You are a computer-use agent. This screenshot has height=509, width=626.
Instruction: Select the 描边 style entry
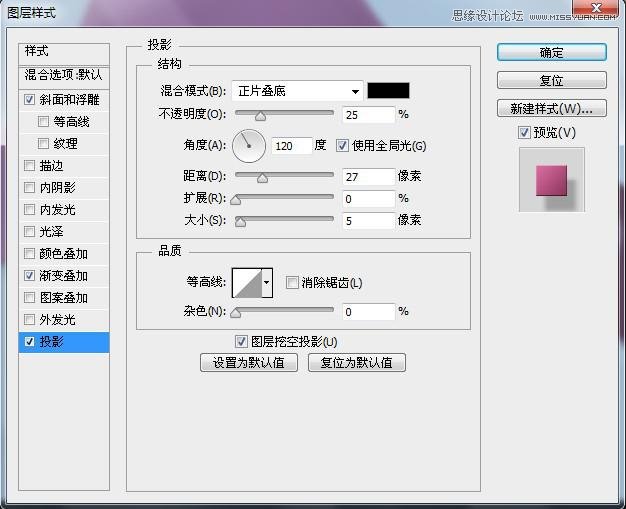coord(51,165)
